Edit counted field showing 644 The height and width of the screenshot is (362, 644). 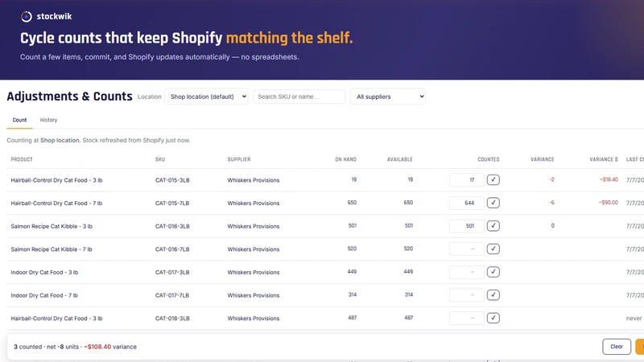click(467, 203)
